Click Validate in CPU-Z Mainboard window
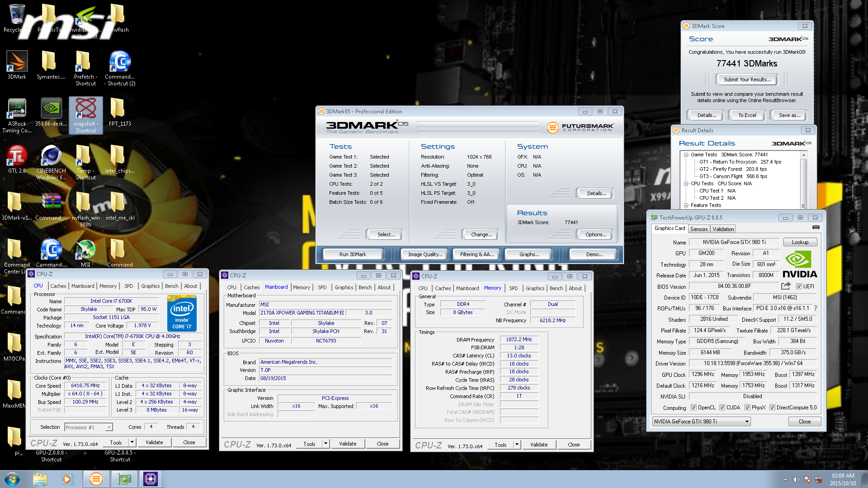The image size is (868, 488). [347, 444]
